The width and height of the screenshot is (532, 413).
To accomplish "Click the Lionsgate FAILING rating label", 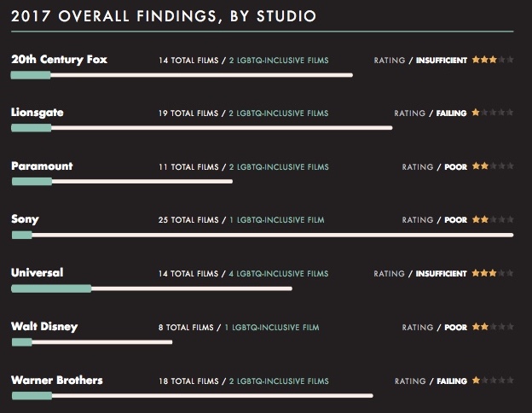I will click(x=451, y=113).
